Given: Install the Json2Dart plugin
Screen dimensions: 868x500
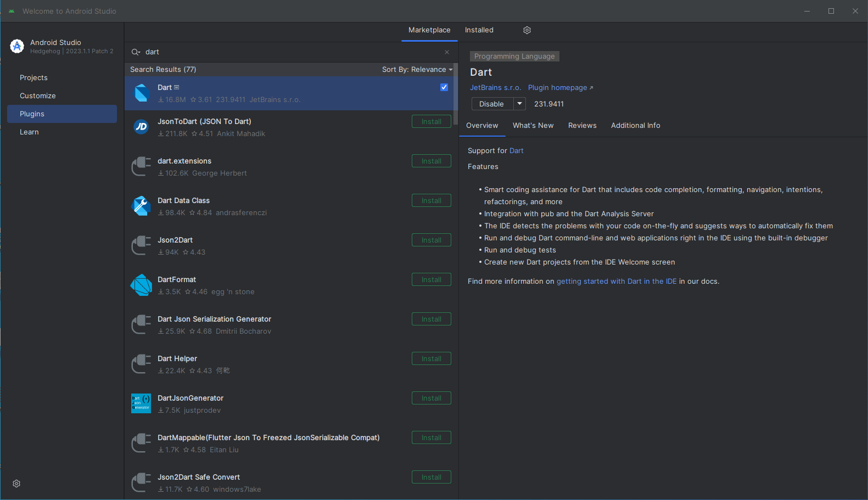Looking at the screenshot, I should (432, 240).
